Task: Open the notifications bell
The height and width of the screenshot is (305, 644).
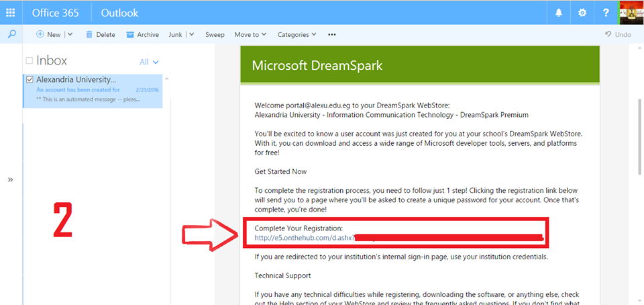Action: pos(559,13)
